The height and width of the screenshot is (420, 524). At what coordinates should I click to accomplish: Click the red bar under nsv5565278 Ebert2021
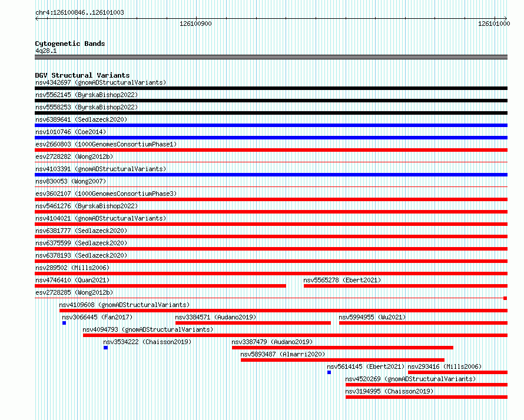[406, 286]
